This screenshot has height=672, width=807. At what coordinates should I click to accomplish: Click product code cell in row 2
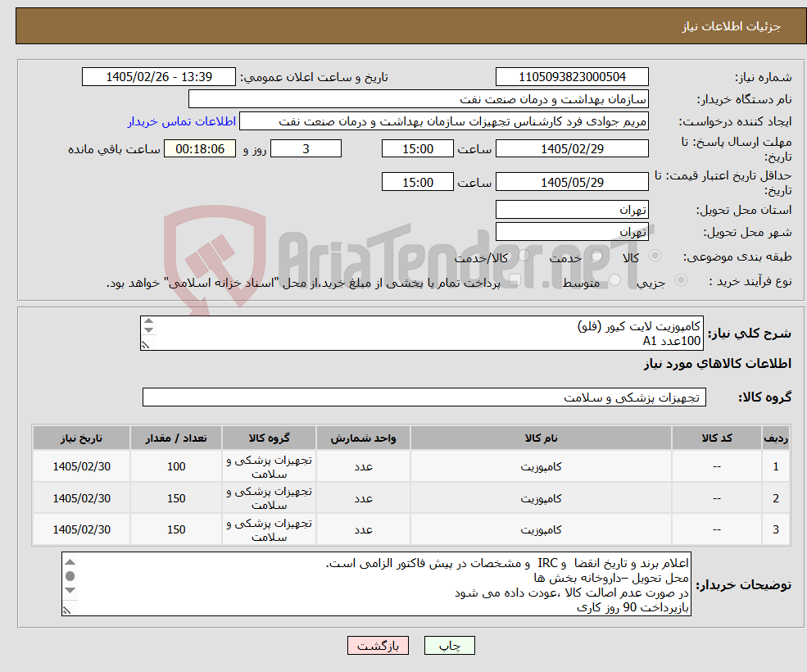717,498
